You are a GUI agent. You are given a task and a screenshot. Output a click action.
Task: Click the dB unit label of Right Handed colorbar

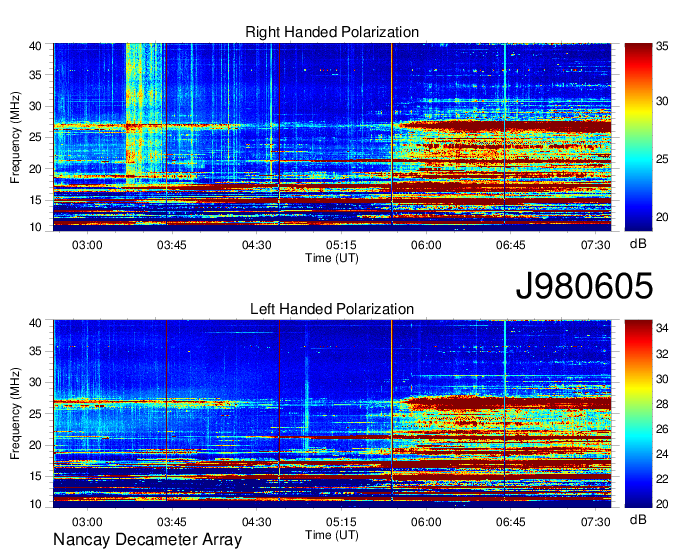click(x=638, y=244)
